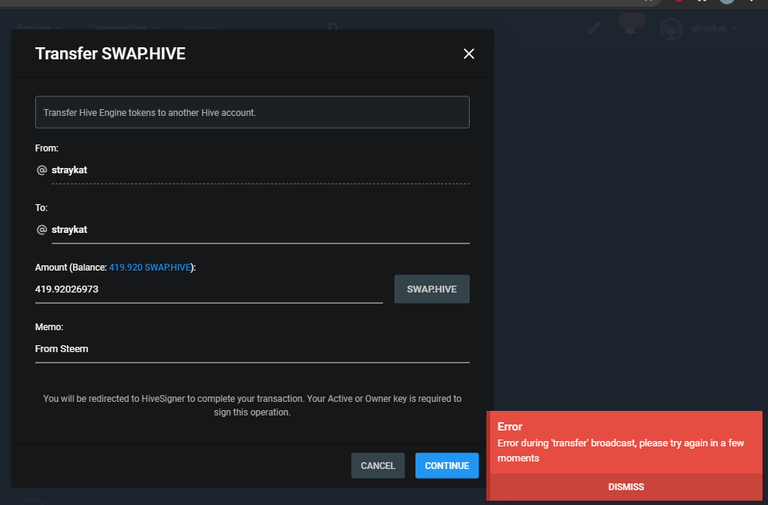Click the straykat user avatar

(x=671, y=29)
